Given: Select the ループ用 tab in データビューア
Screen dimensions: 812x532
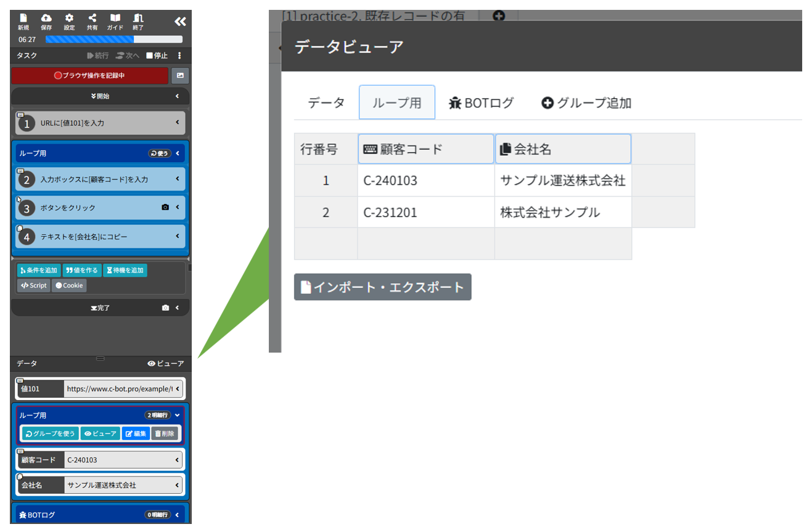Looking at the screenshot, I should (397, 102).
